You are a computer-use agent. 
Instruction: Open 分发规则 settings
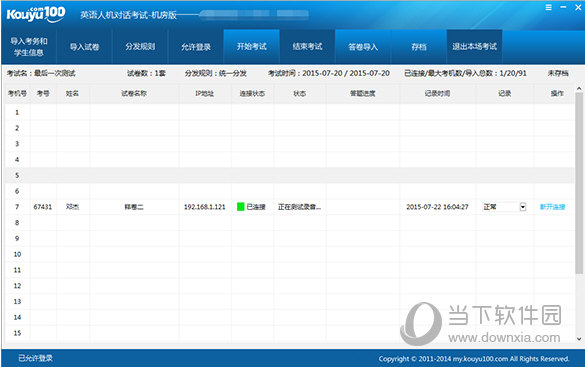coord(140,47)
